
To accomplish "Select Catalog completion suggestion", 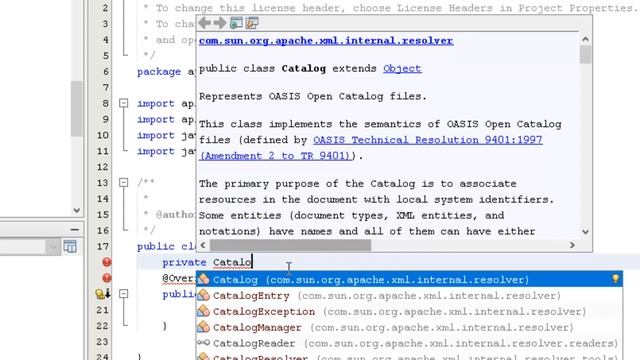I will 409,280.
